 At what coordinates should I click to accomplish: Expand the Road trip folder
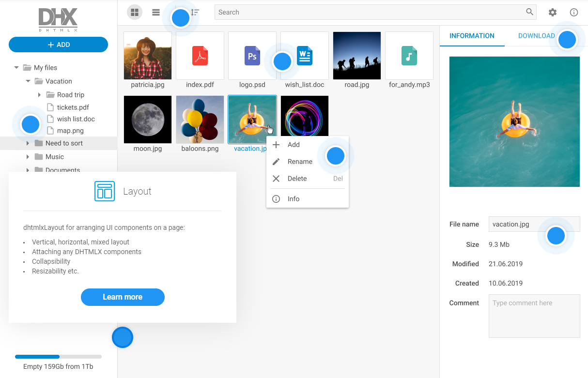click(x=40, y=95)
